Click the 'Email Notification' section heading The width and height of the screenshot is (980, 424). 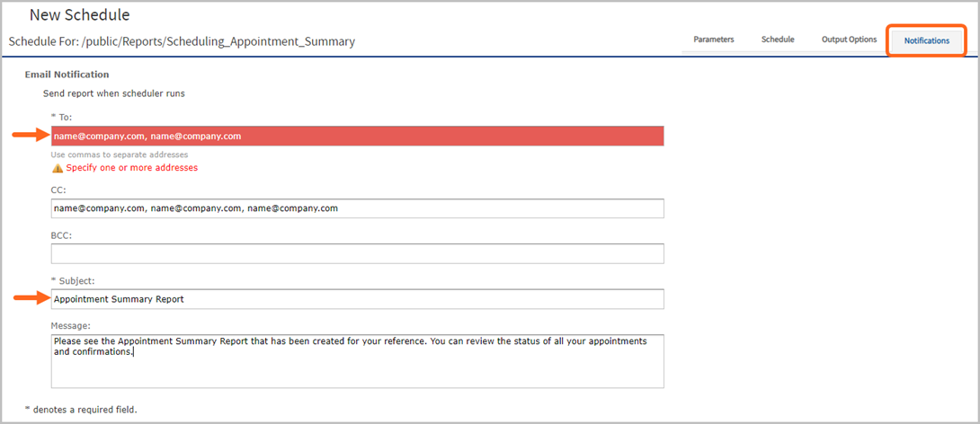[67, 75]
